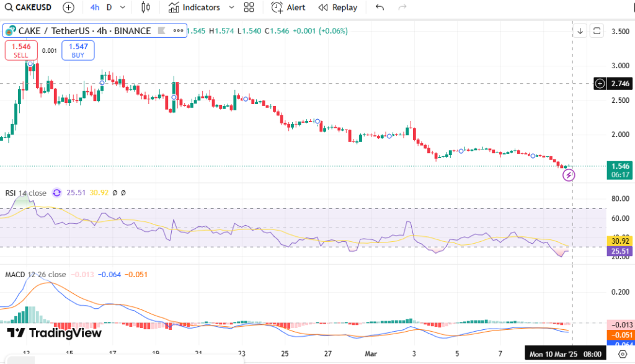Click the CAKE / TetherUS symbol title

84,31
